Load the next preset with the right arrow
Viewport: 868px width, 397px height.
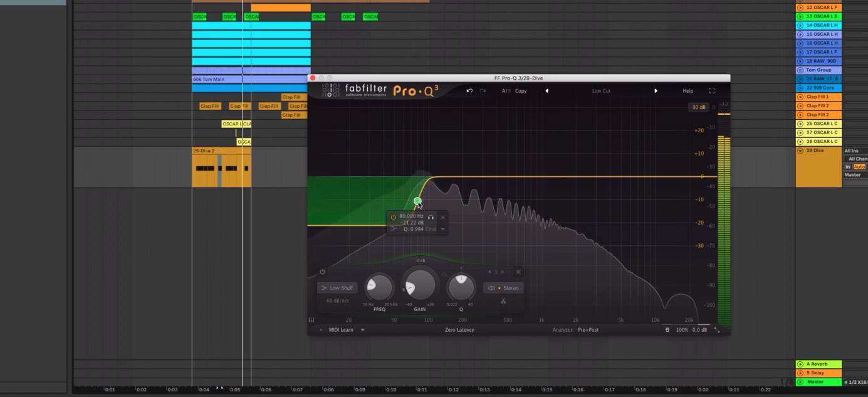coord(656,91)
